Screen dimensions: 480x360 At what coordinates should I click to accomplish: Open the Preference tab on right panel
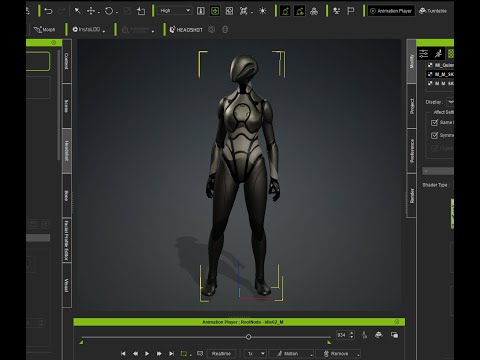click(412, 151)
